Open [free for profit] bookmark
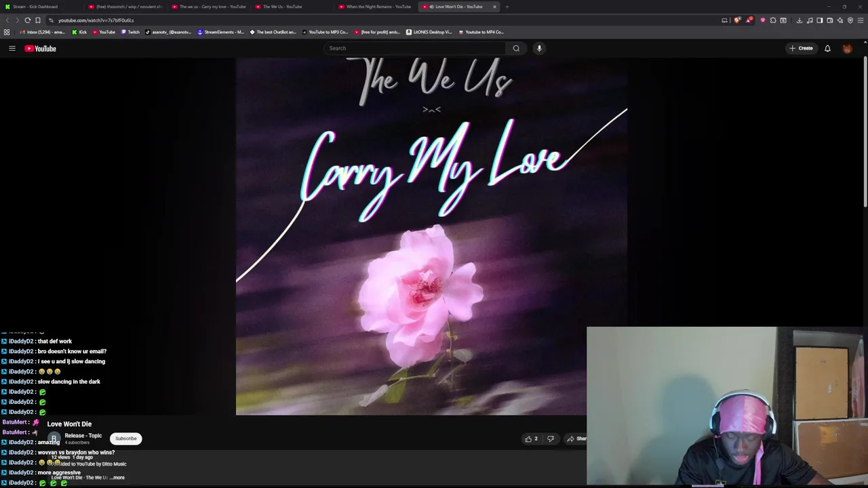 pos(377,32)
